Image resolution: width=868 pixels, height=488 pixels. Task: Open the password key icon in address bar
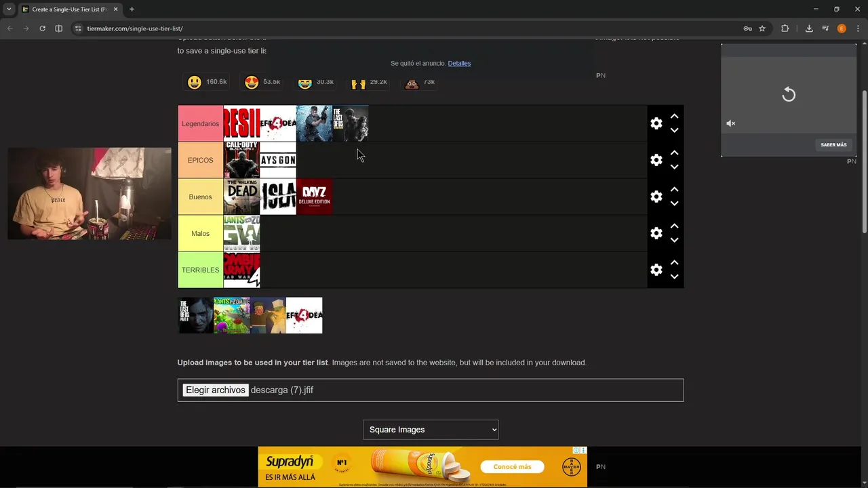747,28
